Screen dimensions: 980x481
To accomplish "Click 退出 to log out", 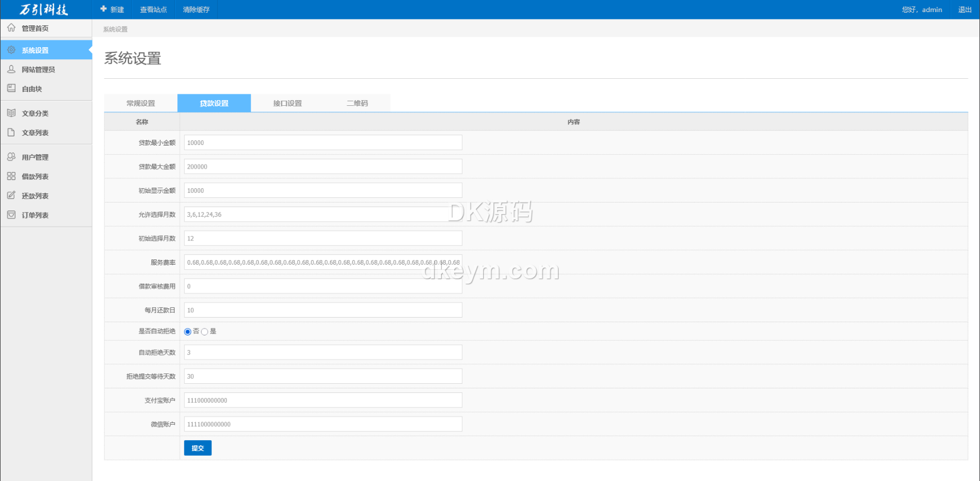I will (x=964, y=10).
